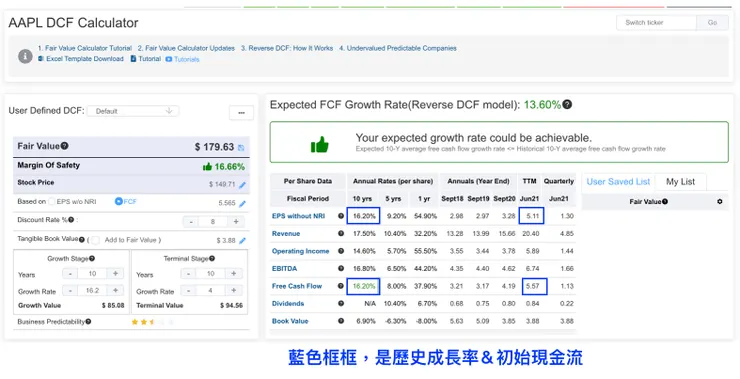Viewport: 740px width, 379px height.
Task: Click the Go button
Action: tap(712, 23)
